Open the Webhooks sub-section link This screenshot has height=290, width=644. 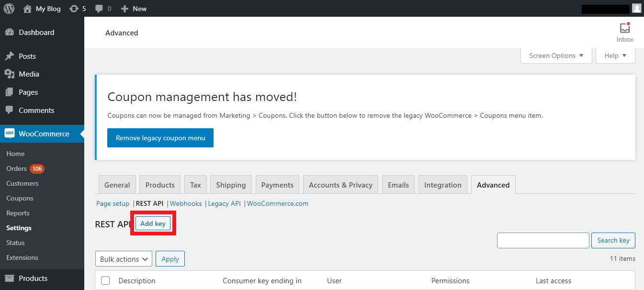click(186, 203)
